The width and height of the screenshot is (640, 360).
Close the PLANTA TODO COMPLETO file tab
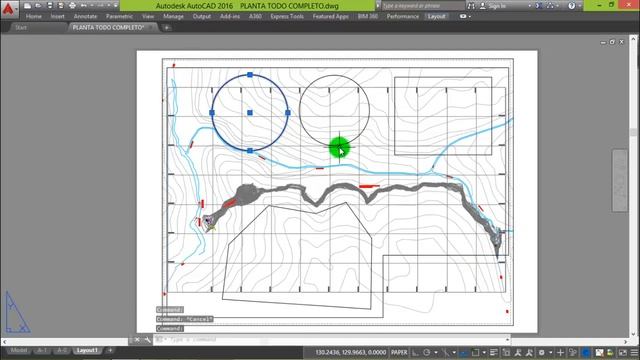click(151, 27)
